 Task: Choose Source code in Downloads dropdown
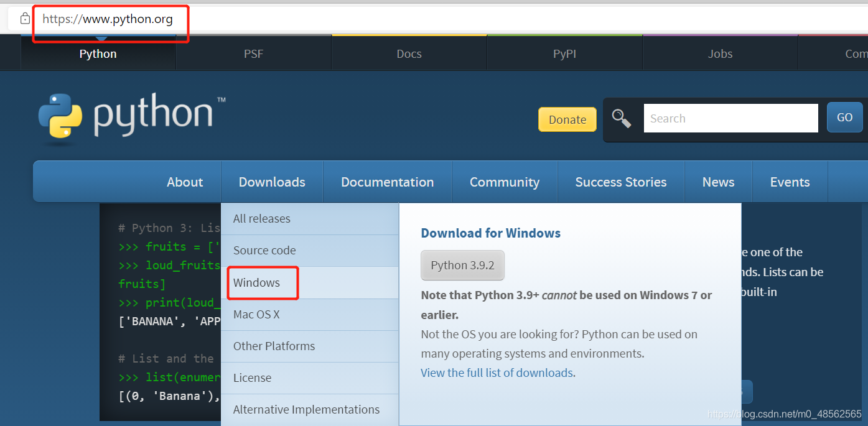310,251
